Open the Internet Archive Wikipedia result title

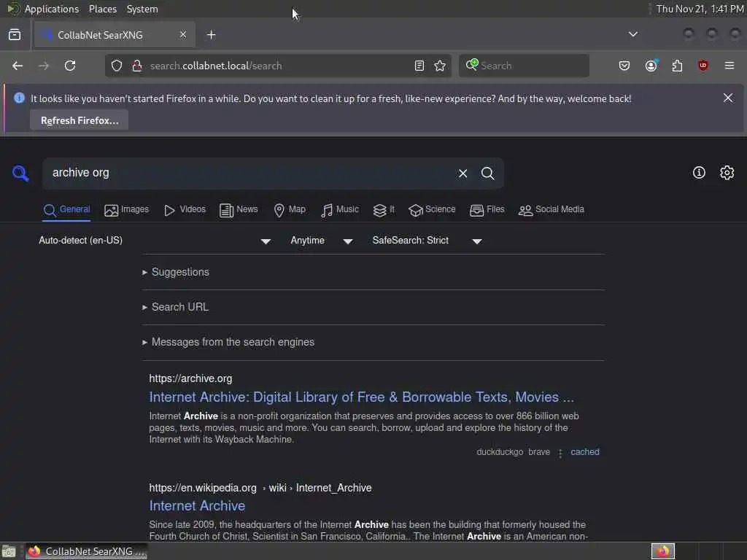(197, 506)
